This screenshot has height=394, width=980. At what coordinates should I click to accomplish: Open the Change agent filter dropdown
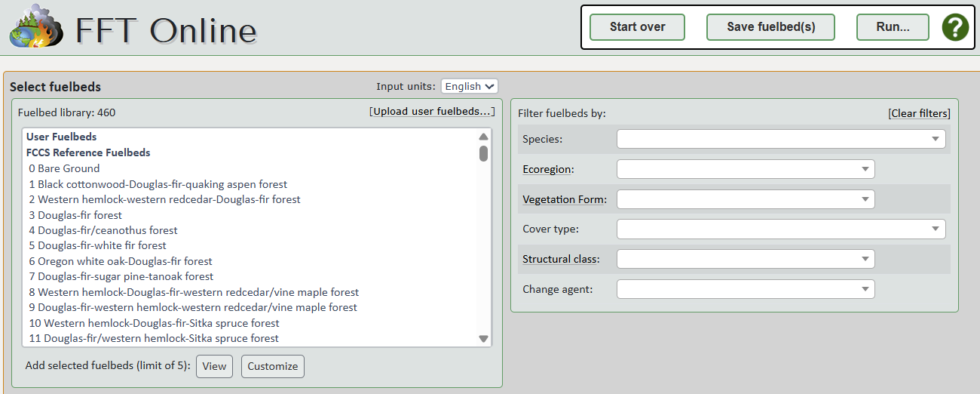point(746,289)
